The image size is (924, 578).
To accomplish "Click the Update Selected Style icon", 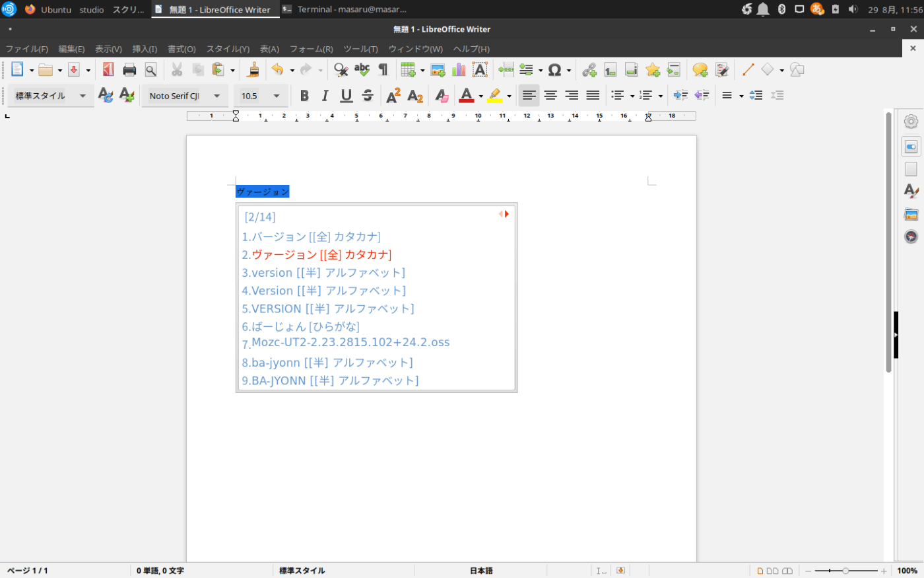I will (106, 95).
